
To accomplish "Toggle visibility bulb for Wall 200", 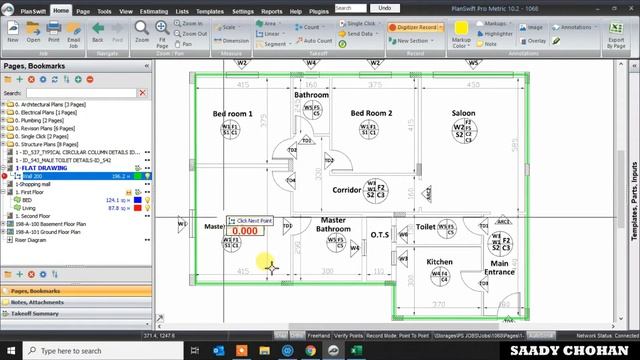I will pos(147,176).
